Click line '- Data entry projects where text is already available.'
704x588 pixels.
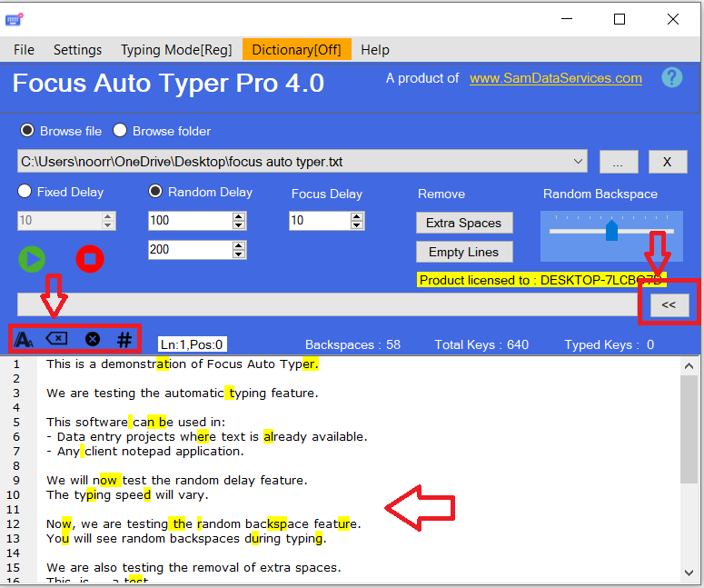point(206,436)
